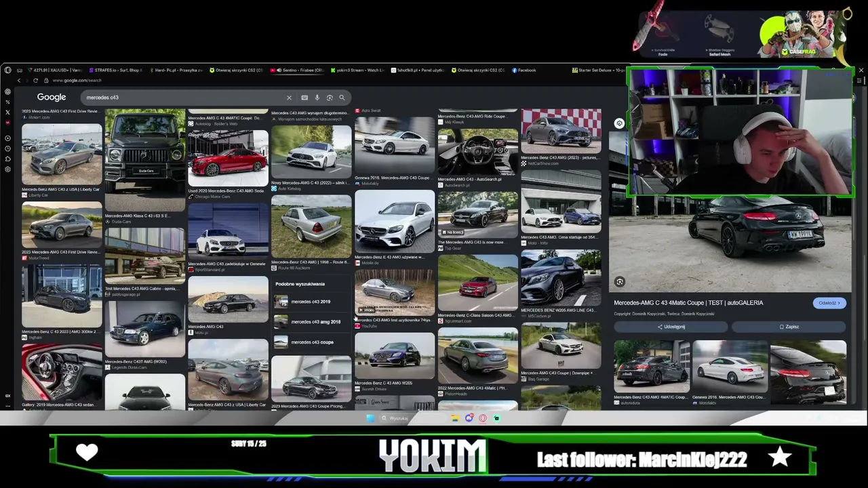Clear the search box with the X icon
Viewport: 868px width, 488px height.
(289, 98)
